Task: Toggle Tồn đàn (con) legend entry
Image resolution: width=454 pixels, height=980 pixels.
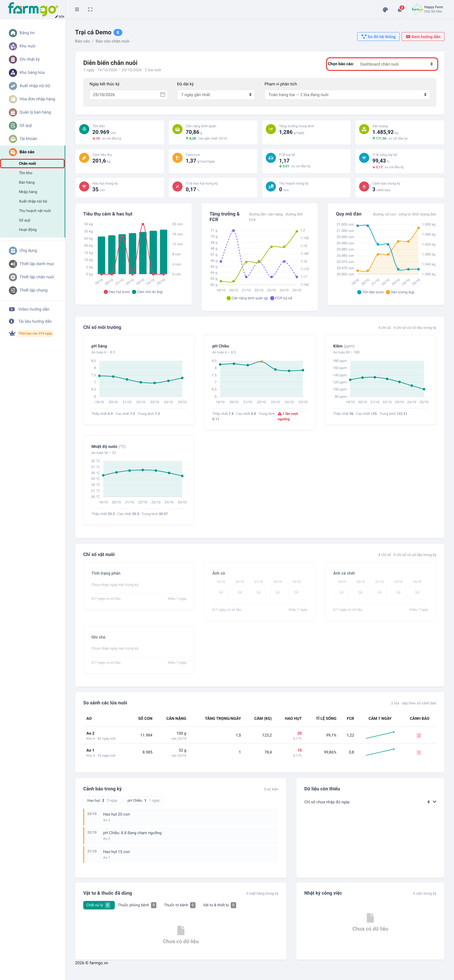Action: 370,292
